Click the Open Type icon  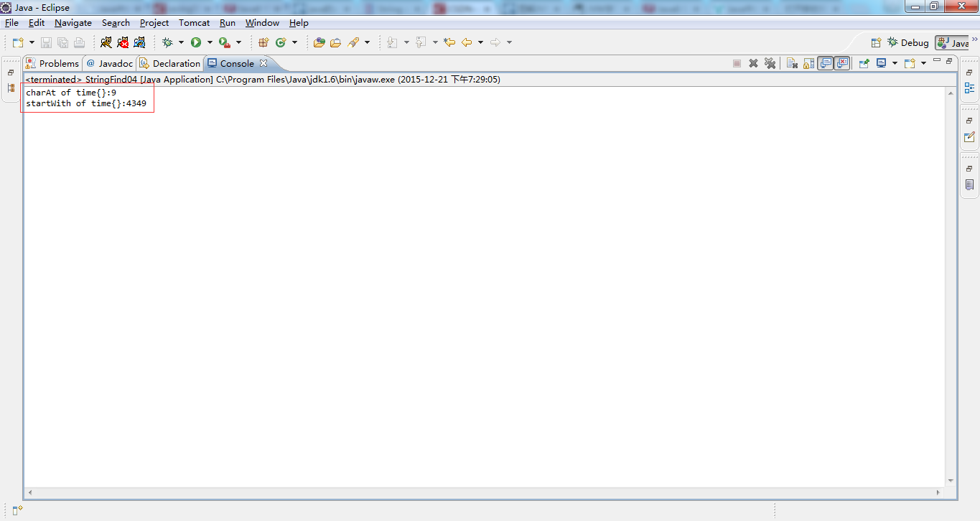(319, 42)
